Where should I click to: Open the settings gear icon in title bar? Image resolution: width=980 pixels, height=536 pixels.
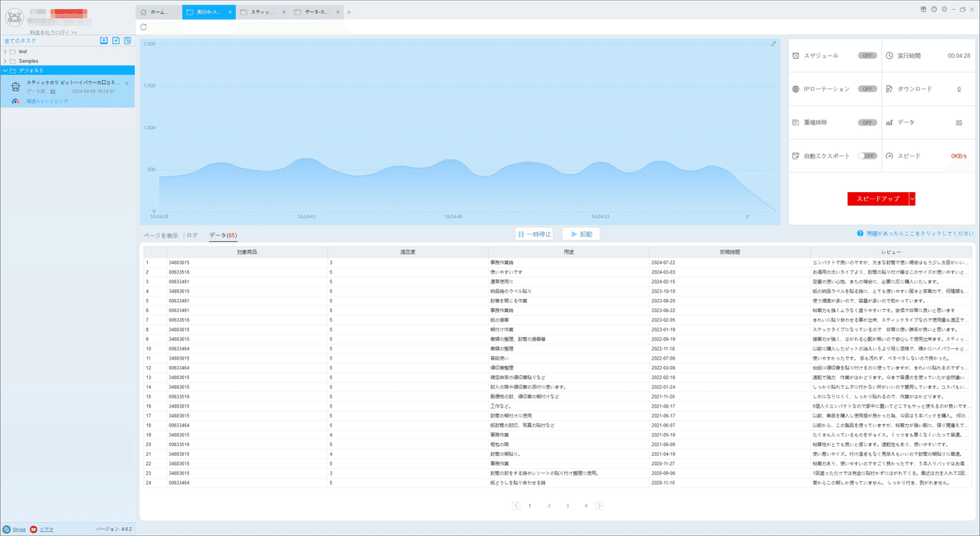pos(944,9)
